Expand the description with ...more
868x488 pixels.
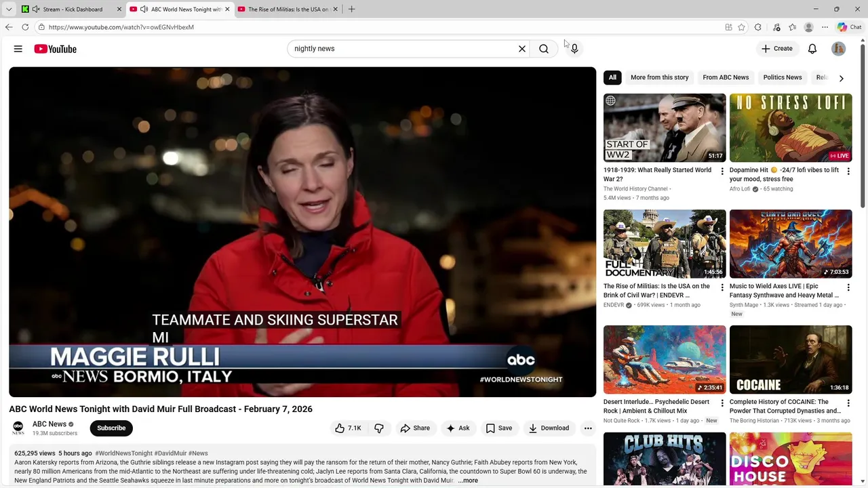pos(468,481)
